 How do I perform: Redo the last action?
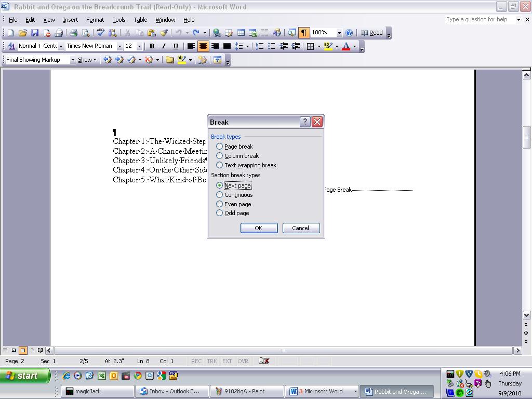196,33
